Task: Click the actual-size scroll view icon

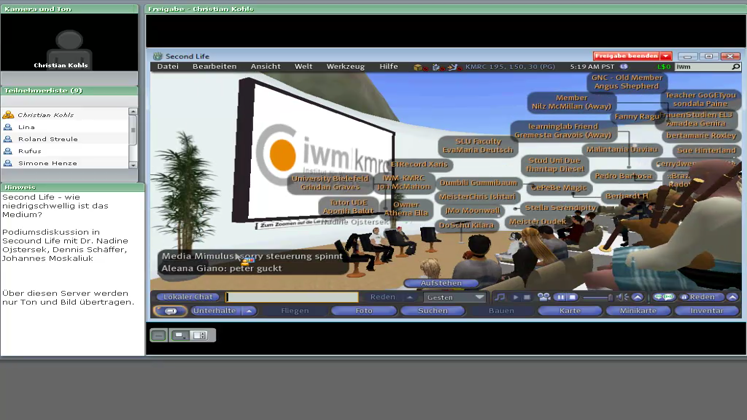Action: point(200,335)
